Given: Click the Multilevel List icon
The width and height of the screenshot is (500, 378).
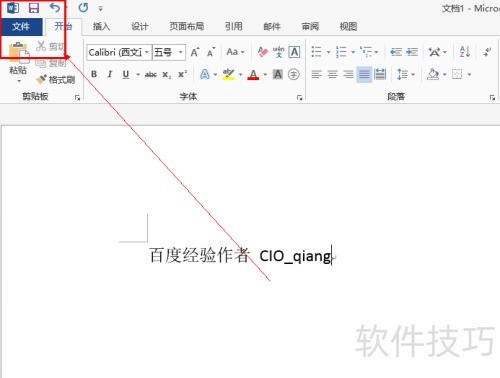Looking at the screenshot, I should [x=366, y=52].
